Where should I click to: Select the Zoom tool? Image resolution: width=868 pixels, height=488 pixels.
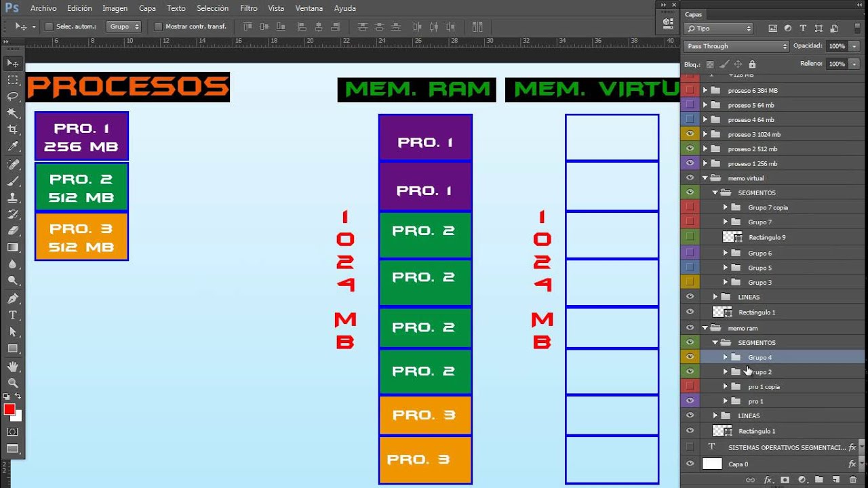12,383
